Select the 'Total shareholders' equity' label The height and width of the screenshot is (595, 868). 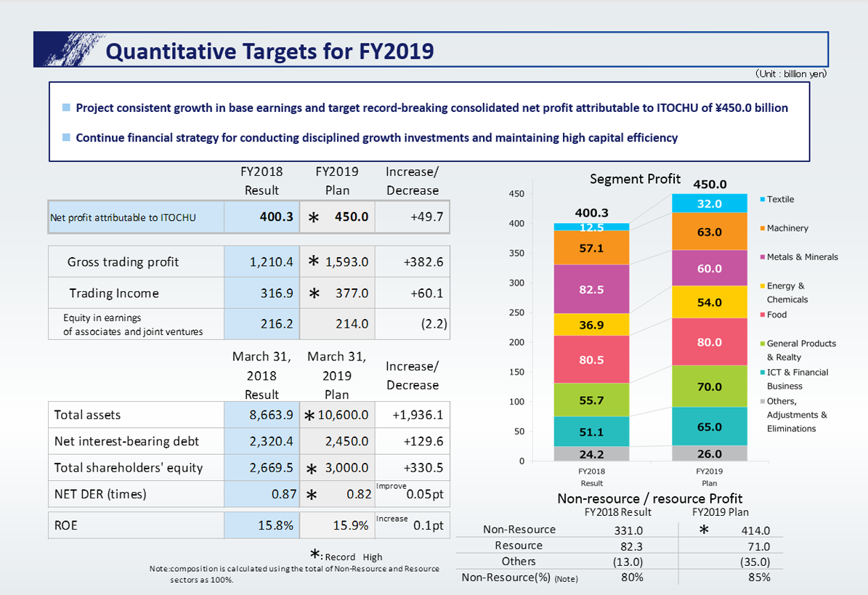(x=129, y=468)
